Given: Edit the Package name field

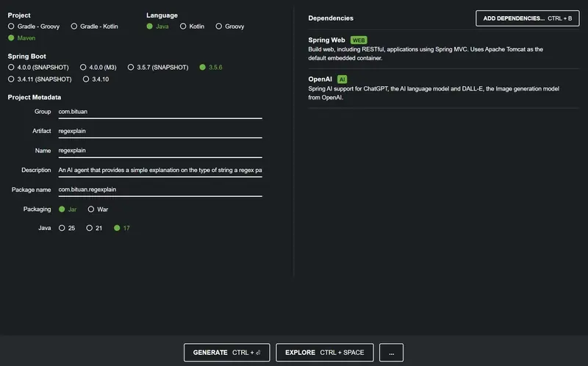Looking at the screenshot, I should pyautogui.click(x=160, y=190).
